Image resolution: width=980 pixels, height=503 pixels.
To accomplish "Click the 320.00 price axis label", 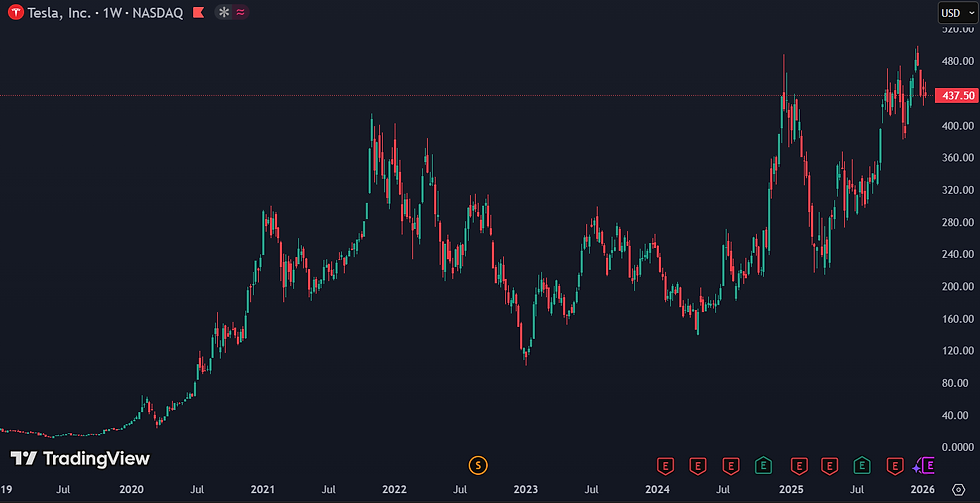I will pyautogui.click(x=959, y=190).
